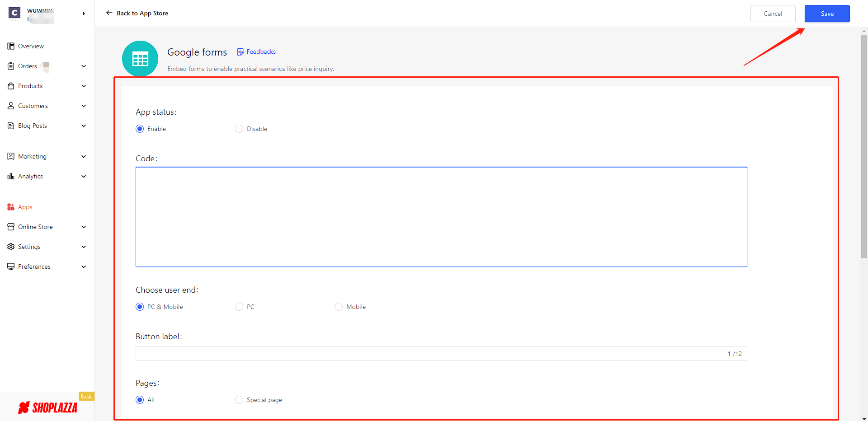
Task: Click the Button label input field
Action: (x=441, y=353)
